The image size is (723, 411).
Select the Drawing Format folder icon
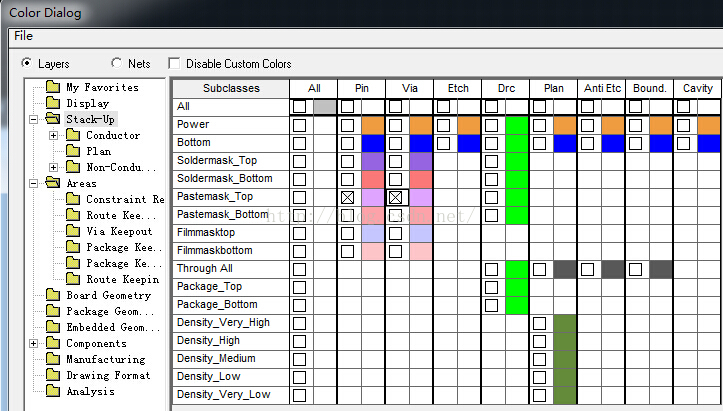coord(52,376)
